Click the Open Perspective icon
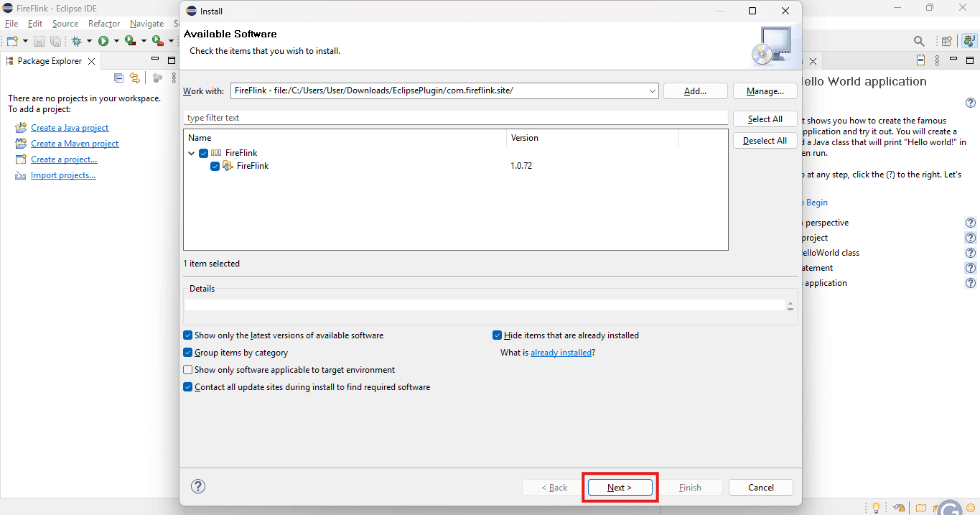The height and width of the screenshot is (515, 980). 947,41
